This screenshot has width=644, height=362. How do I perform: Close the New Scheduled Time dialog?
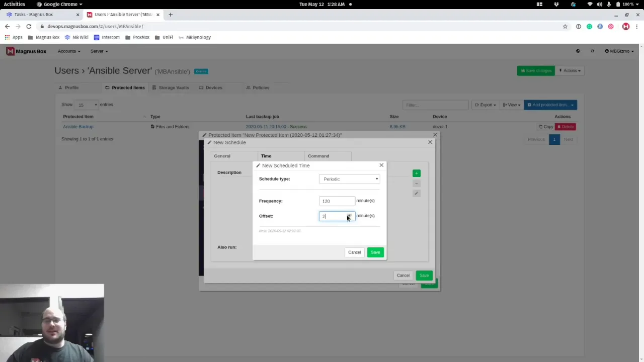pos(381,165)
